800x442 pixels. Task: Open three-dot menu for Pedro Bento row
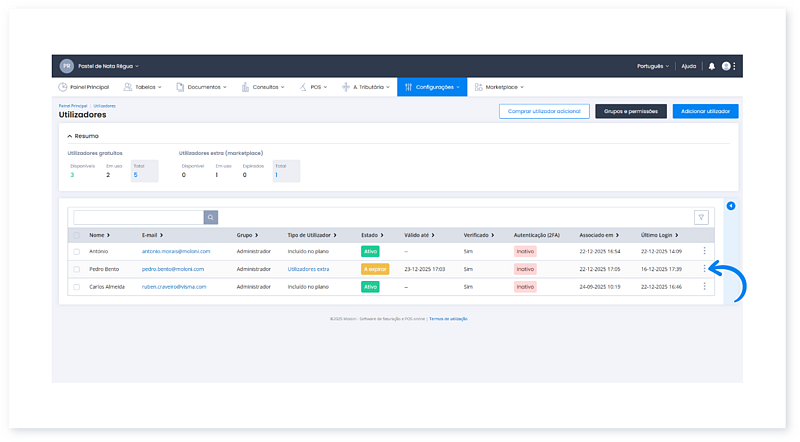coord(705,268)
